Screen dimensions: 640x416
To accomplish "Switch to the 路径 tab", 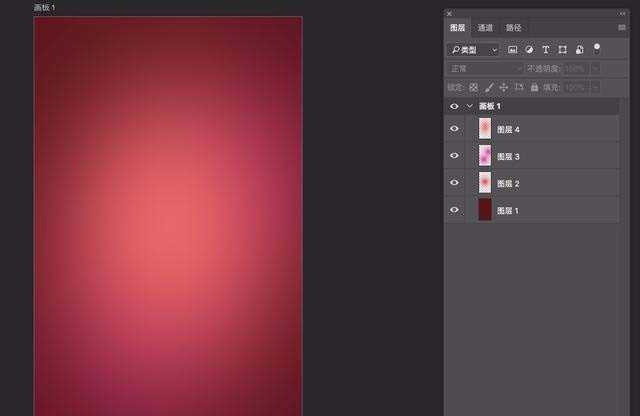I will tap(513, 28).
